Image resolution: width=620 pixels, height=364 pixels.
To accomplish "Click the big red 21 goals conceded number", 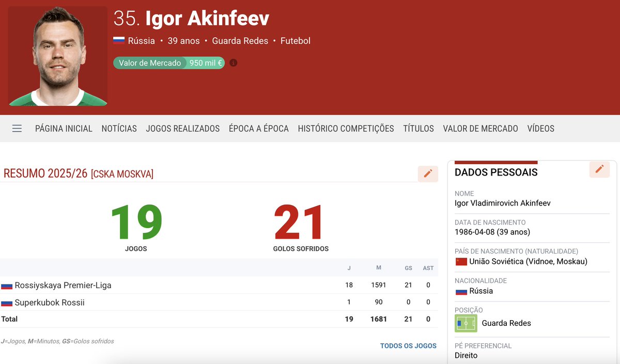I will (x=300, y=223).
